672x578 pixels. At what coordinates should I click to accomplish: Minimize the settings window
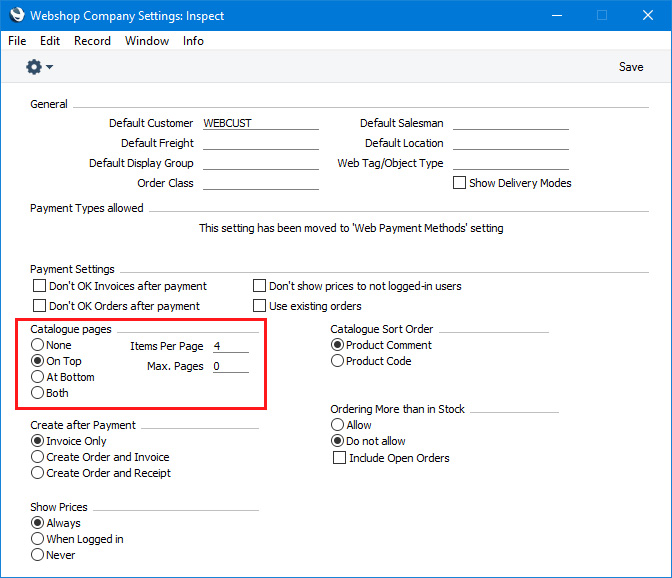[557, 15]
